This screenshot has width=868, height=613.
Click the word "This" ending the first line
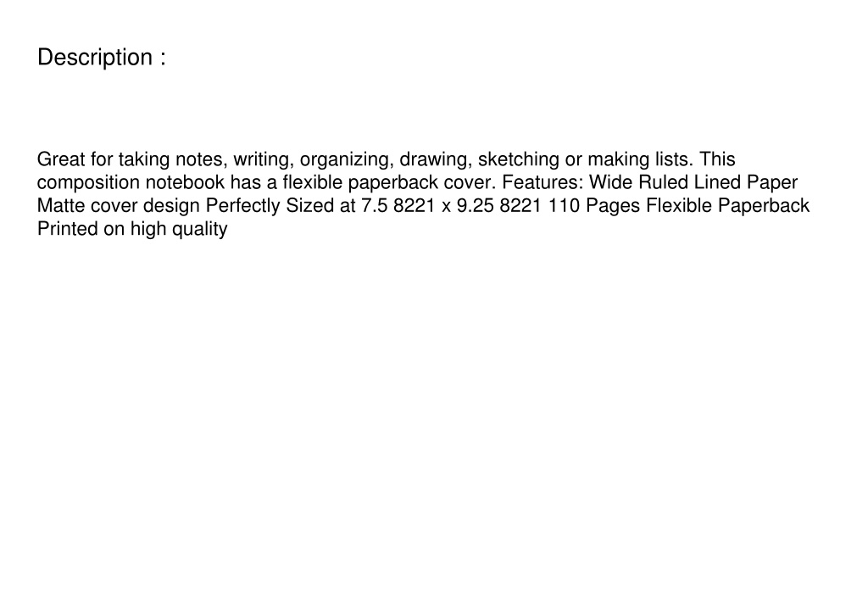point(717,159)
